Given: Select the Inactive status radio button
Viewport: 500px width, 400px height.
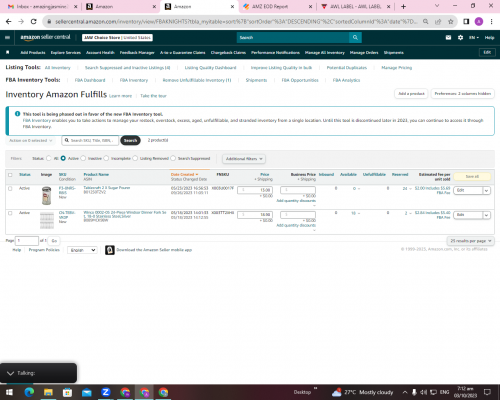Looking at the screenshot, I should [83, 158].
